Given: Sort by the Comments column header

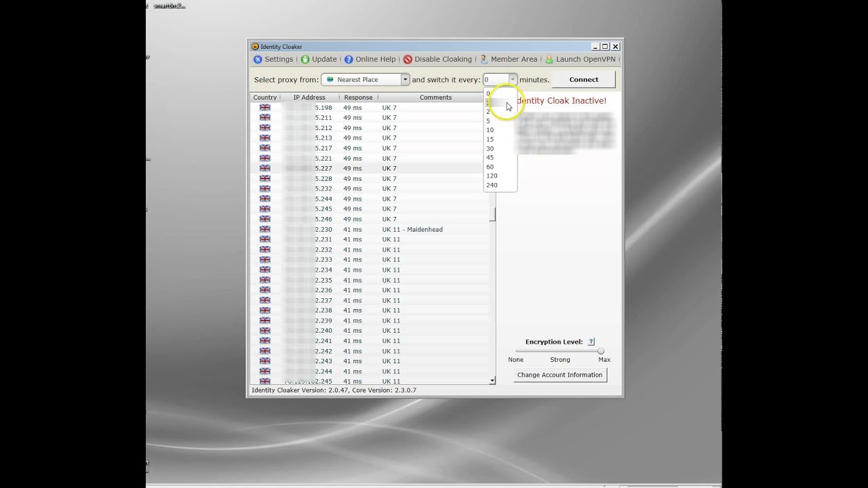Looking at the screenshot, I should (435, 98).
